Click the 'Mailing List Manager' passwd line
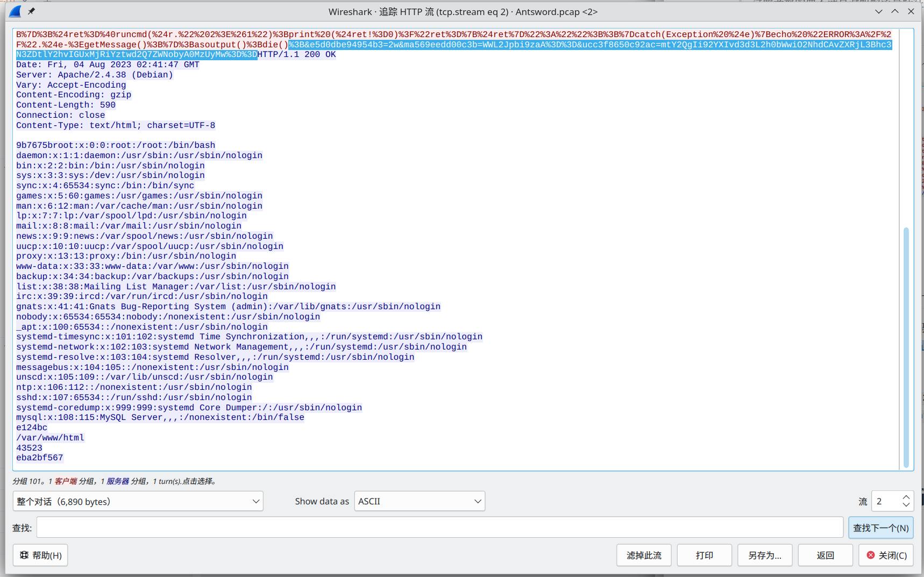This screenshot has width=924, height=577. pyautogui.click(x=176, y=287)
